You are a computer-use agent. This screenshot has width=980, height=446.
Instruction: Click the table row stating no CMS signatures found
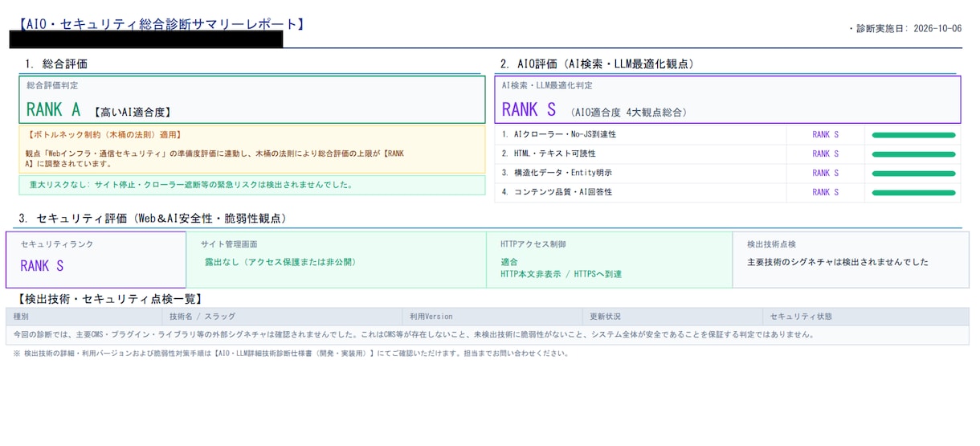coord(488,334)
